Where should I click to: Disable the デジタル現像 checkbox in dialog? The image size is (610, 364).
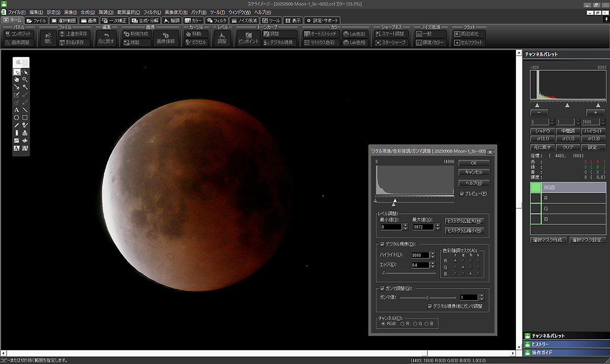[x=382, y=244]
